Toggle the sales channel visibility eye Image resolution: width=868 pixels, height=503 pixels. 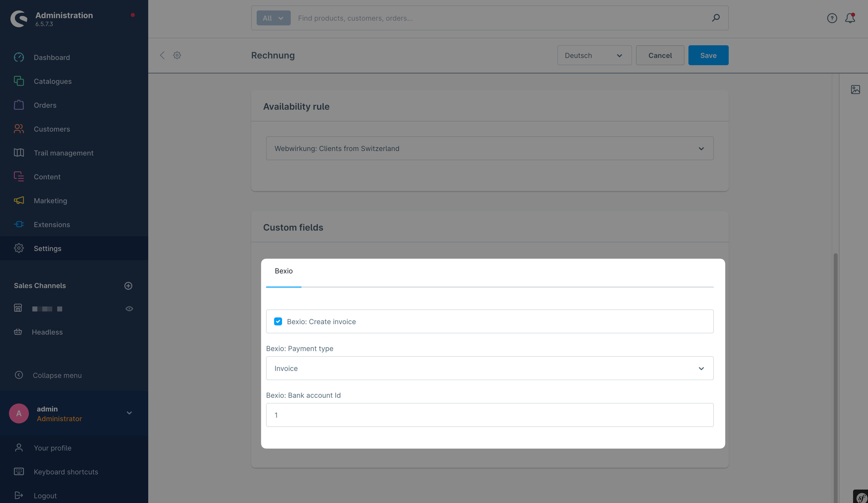[129, 309]
